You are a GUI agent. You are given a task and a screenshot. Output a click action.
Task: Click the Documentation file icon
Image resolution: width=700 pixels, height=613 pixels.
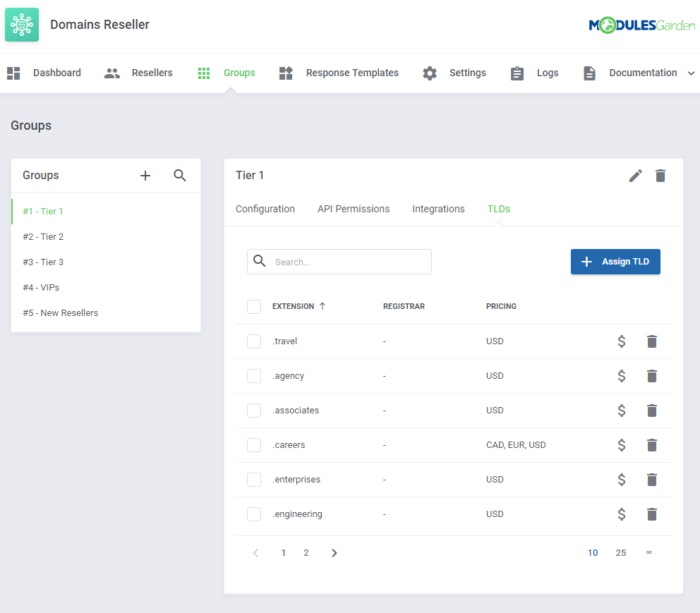click(589, 73)
